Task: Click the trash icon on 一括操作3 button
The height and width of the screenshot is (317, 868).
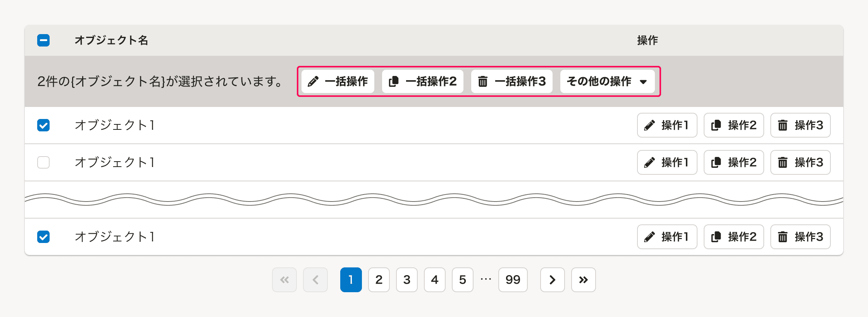Action: [482, 81]
